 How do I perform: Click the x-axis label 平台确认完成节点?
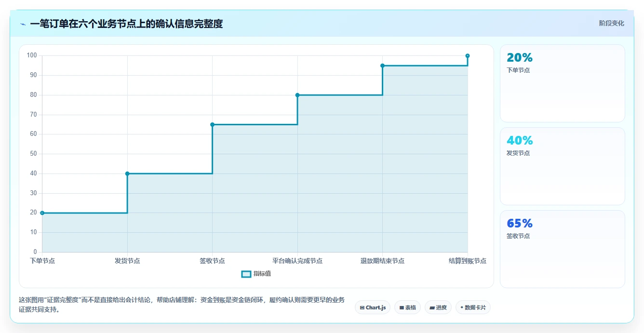click(x=297, y=261)
